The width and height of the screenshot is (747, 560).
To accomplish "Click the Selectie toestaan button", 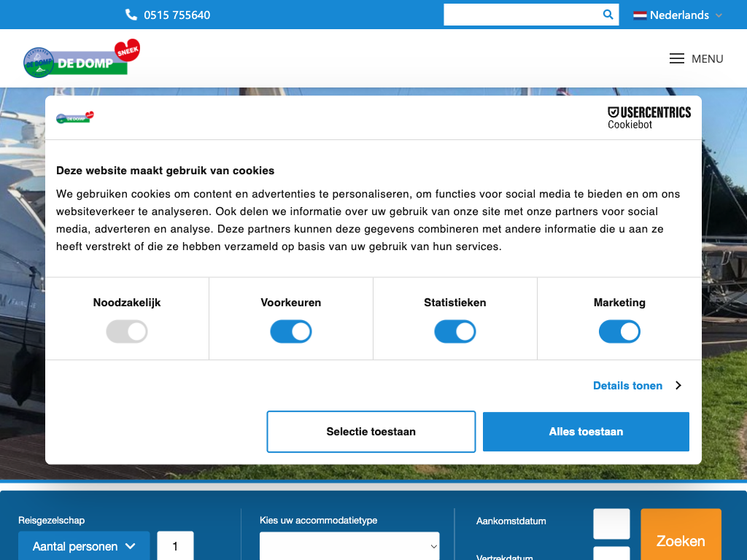I will 371,432.
